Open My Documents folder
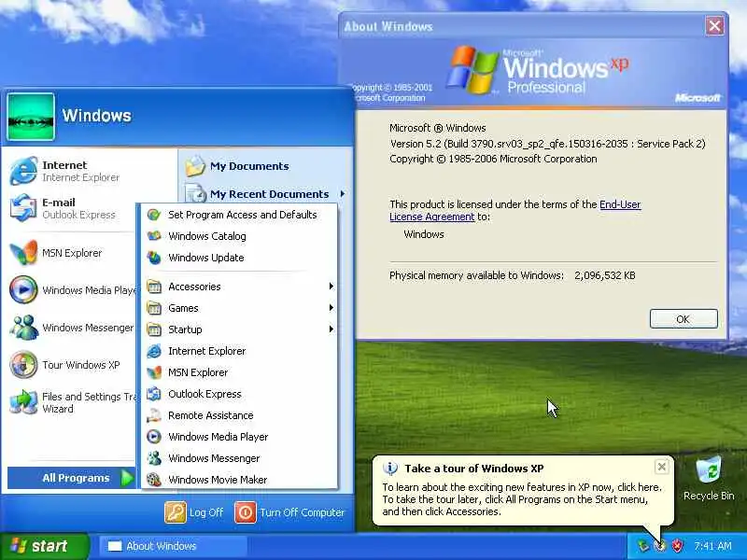This screenshot has height=560, width=747. (237, 166)
